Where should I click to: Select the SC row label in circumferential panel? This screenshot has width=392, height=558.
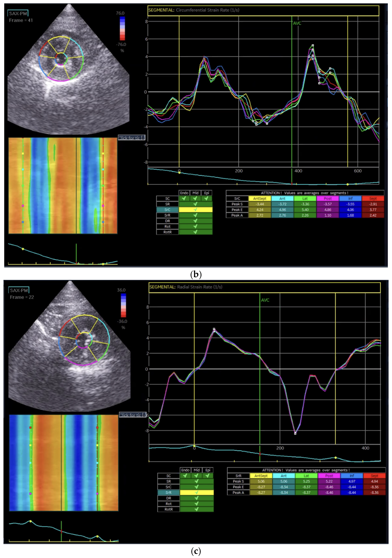click(167, 198)
